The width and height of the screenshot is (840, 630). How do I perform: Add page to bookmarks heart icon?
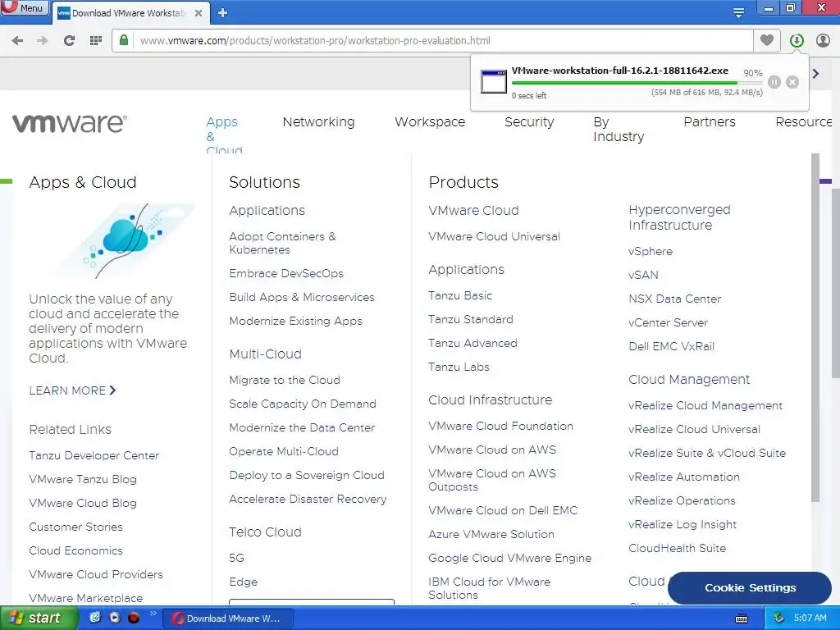pyautogui.click(x=767, y=40)
